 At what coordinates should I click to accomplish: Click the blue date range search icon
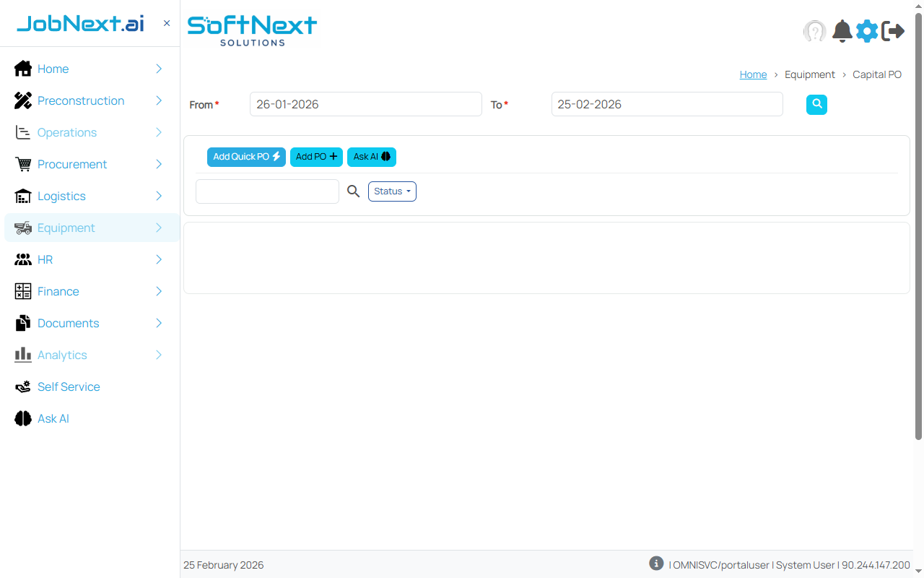[x=816, y=105]
